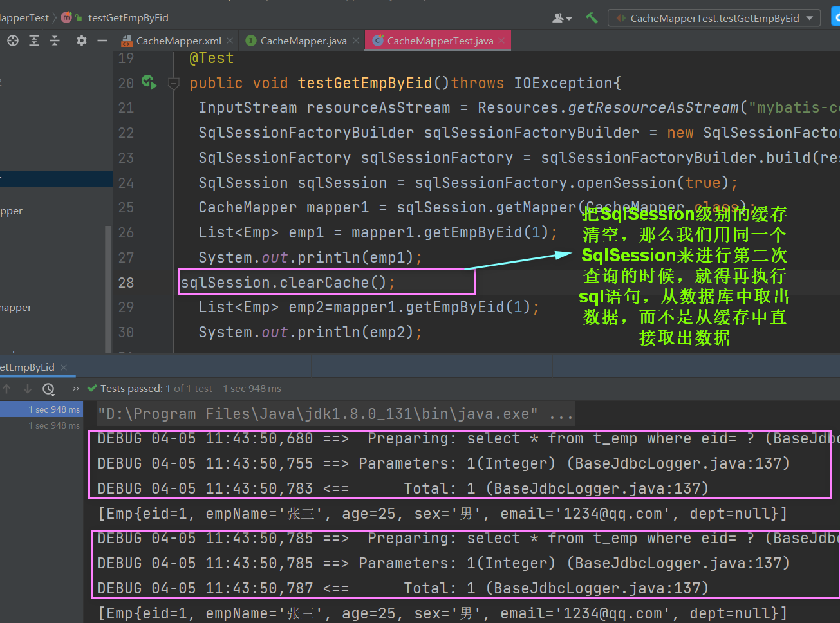The height and width of the screenshot is (623, 840).
Task: Expand hidden toolbar items with double chevron
Action: pos(76,389)
